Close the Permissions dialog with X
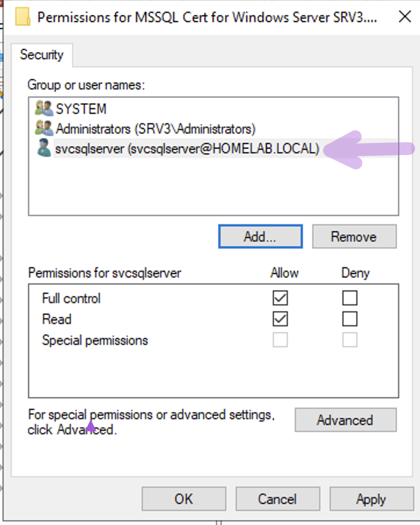This screenshot has width=420, height=525. pyautogui.click(x=404, y=16)
